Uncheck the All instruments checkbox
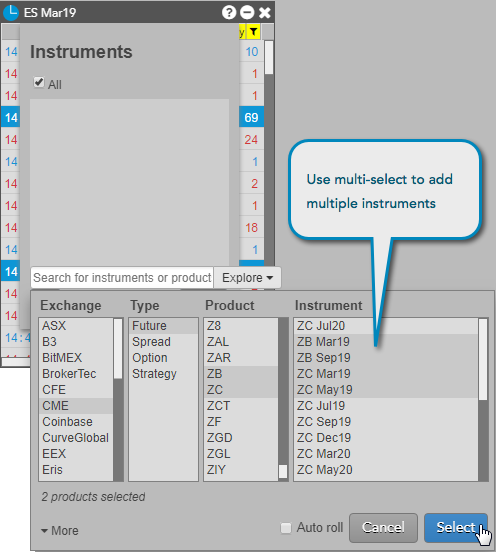 point(39,83)
